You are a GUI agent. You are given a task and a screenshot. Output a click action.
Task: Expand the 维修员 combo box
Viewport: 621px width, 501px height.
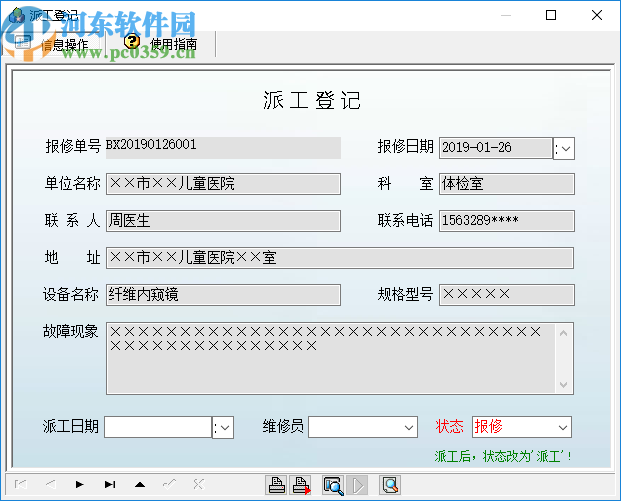pos(409,427)
